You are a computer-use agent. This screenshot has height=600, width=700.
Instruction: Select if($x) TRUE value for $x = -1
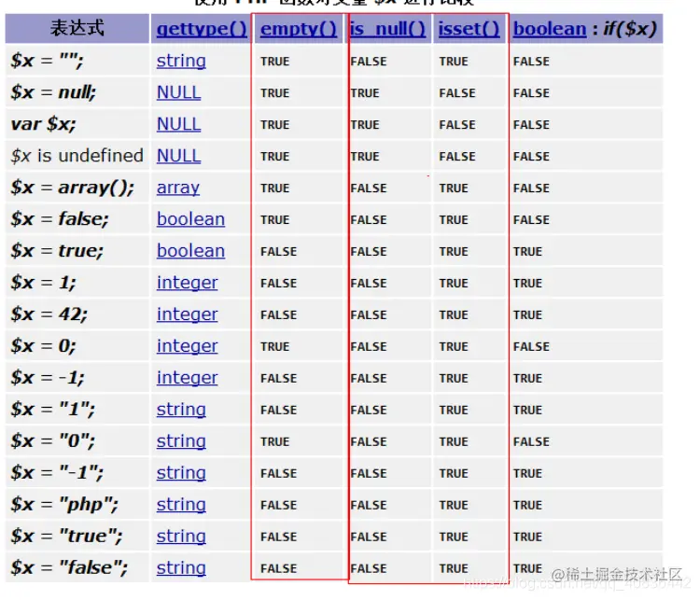(x=527, y=378)
